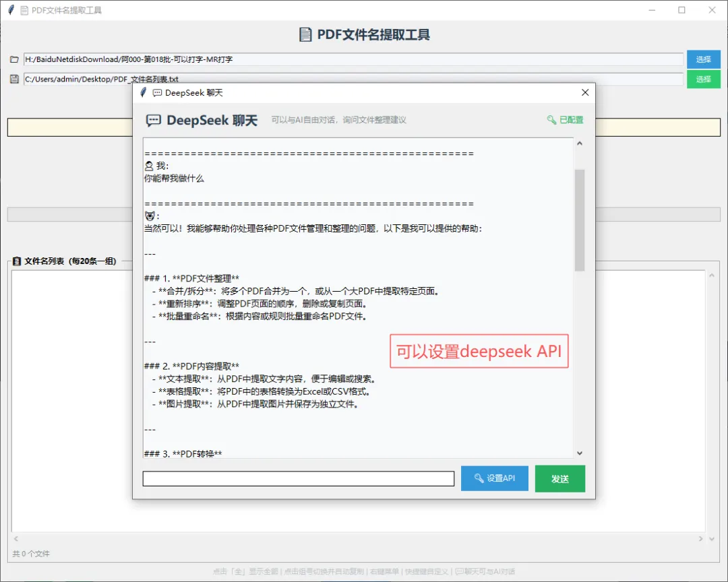Click the user avatar icon beside 我:
Image resolution: width=728 pixels, height=582 pixels.
[x=149, y=166]
